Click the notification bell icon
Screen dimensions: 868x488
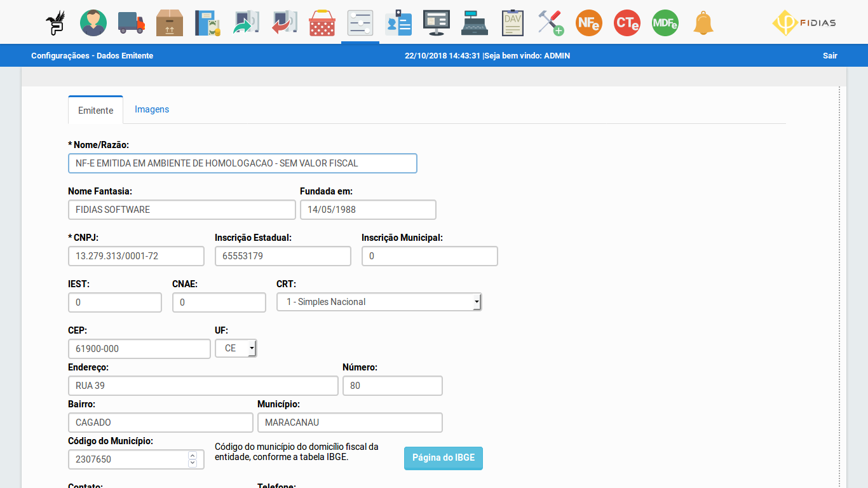[x=703, y=23]
